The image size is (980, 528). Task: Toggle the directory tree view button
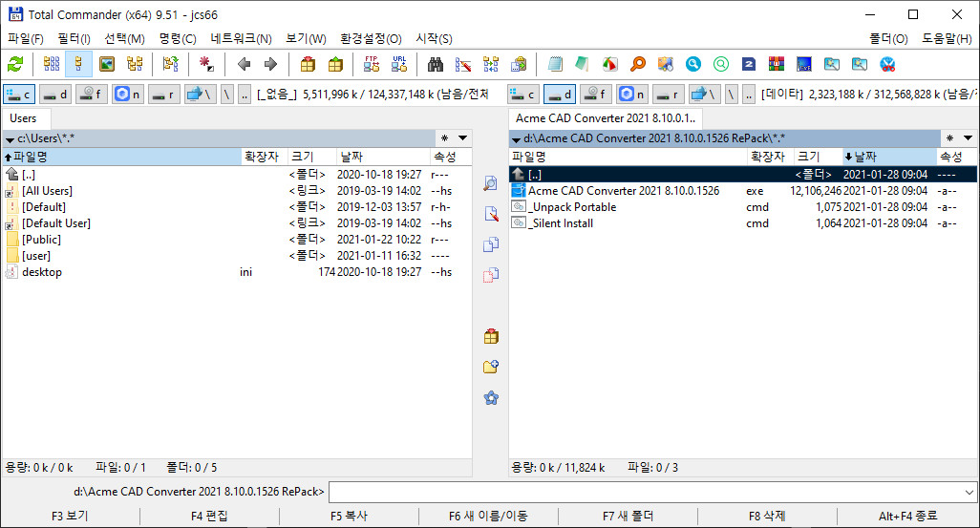tap(135, 64)
